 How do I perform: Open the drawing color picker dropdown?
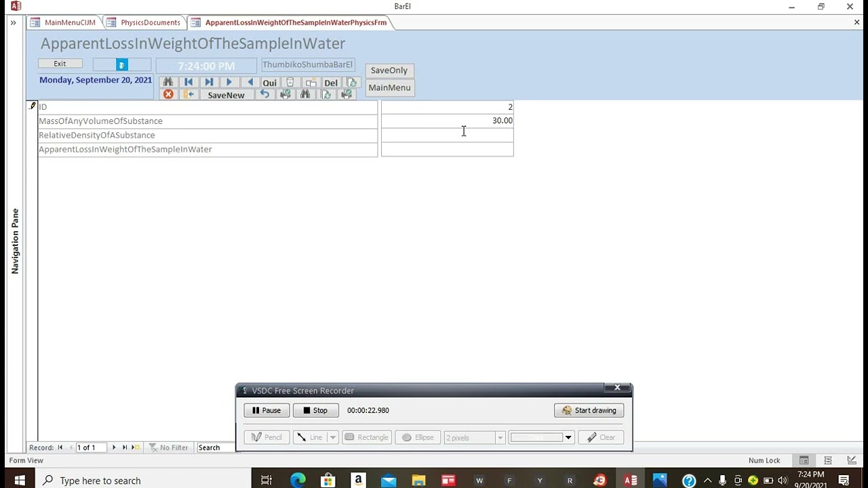(x=568, y=437)
